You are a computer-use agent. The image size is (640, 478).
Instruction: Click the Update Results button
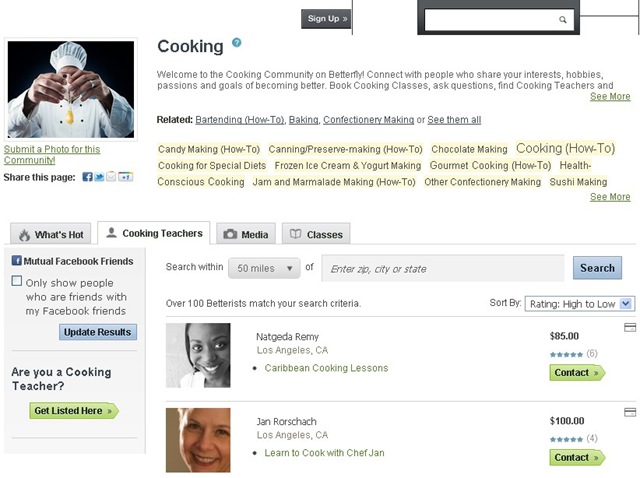(x=98, y=332)
